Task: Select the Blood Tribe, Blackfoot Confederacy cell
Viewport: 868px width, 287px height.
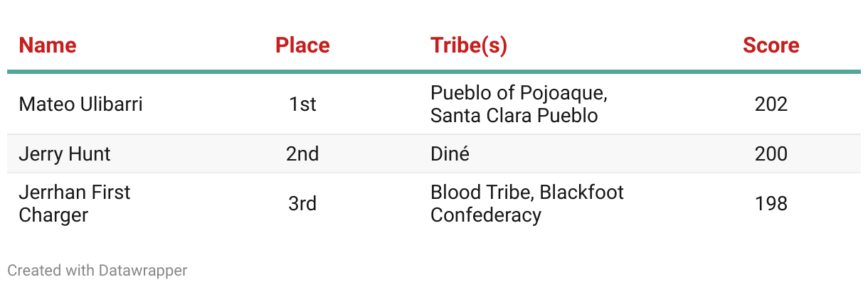Action: pos(527,204)
